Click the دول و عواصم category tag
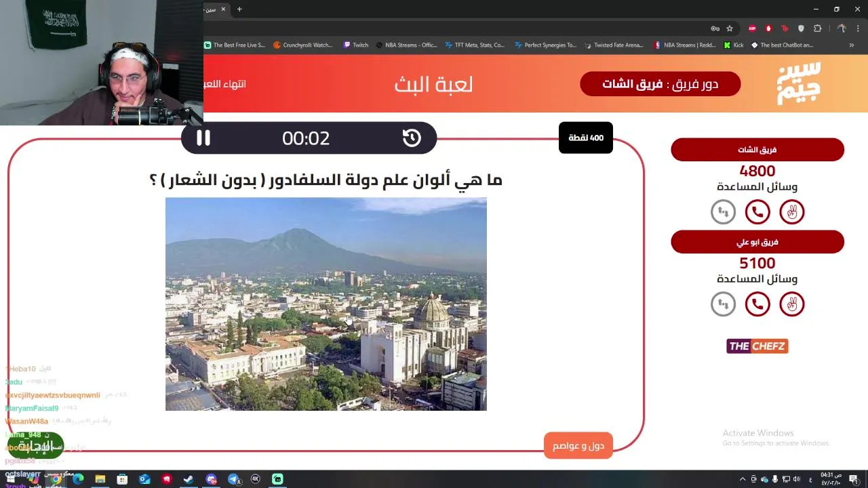 [578, 446]
